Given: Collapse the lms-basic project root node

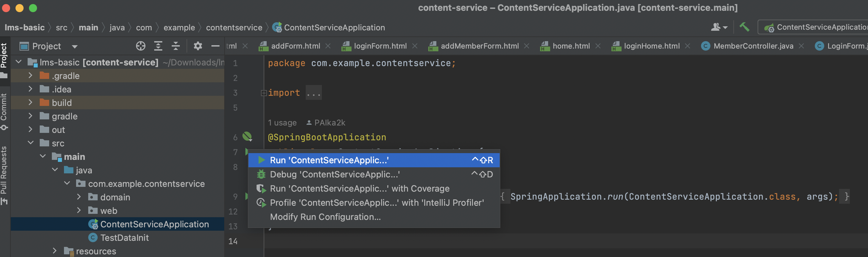Looking at the screenshot, I should pyautogui.click(x=19, y=62).
